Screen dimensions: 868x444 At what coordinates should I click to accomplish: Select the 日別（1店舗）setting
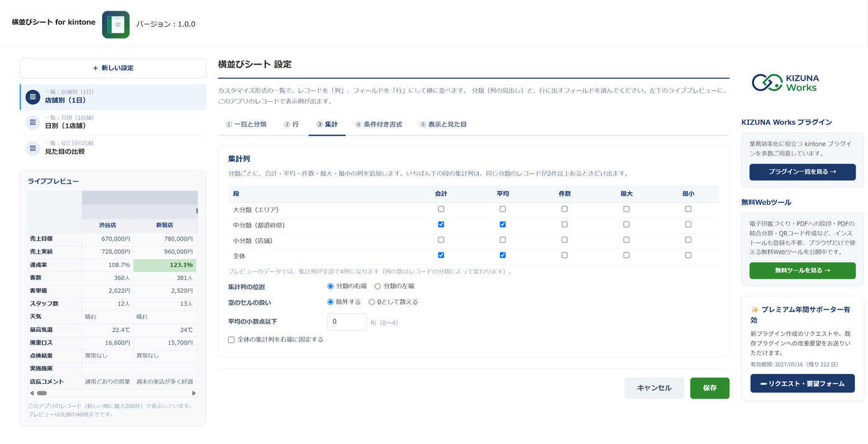point(113,122)
